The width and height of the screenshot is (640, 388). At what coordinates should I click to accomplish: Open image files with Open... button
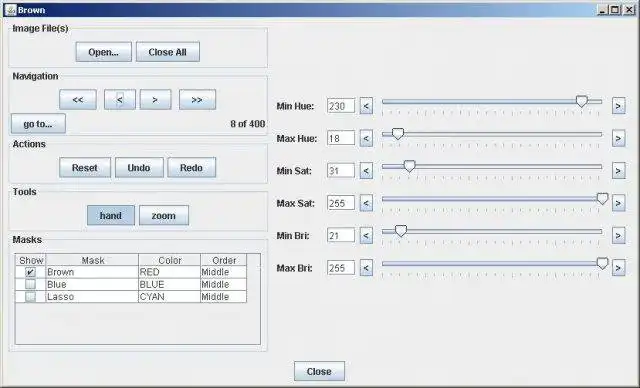pos(104,52)
